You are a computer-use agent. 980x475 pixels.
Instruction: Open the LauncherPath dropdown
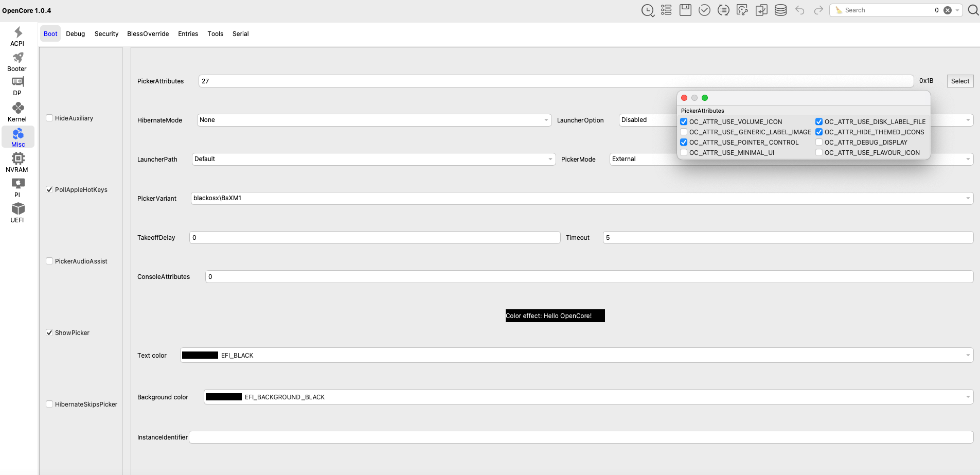click(373, 159)
